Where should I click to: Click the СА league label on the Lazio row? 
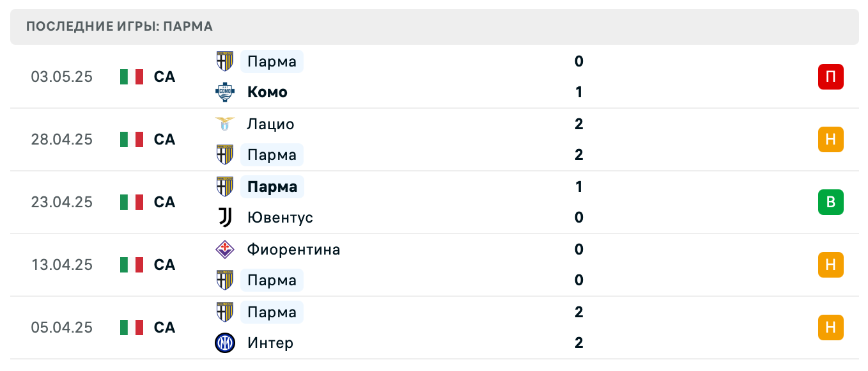coord(164,139)
